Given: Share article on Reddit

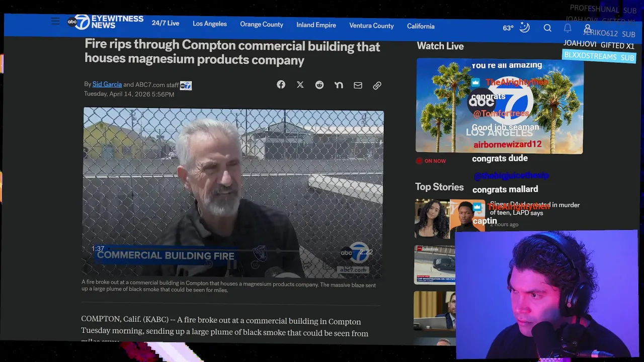Looking at the screenshot, I should point(319,85).
